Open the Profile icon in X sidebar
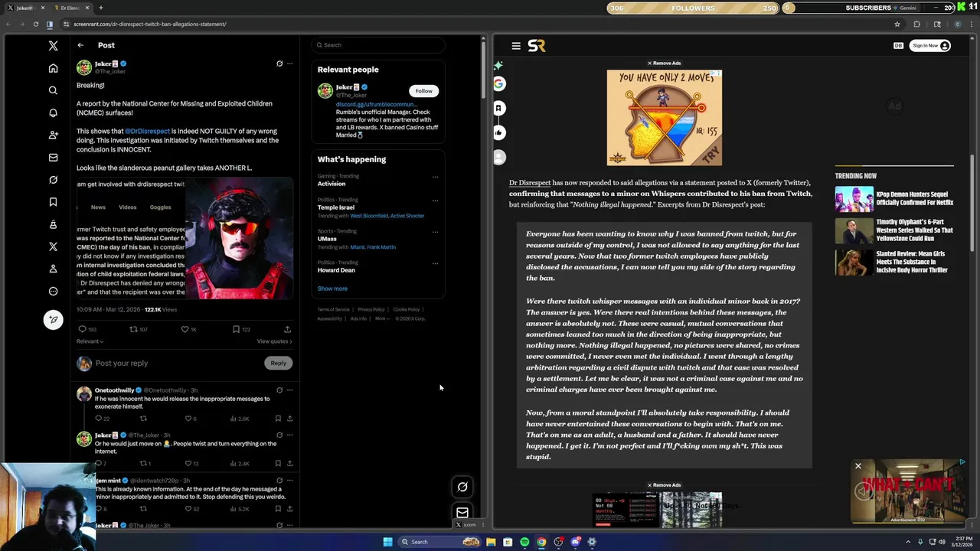Viewport: 980px width, 551px height. click(53, 269)
